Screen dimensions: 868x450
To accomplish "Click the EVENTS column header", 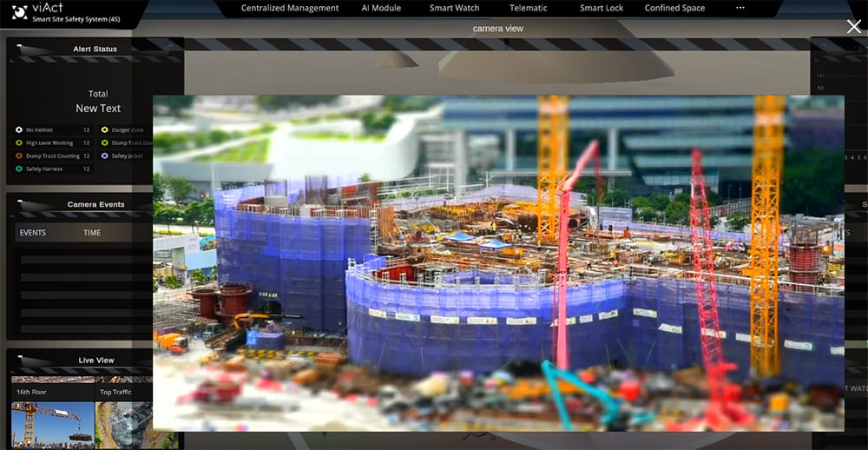I will [33, 233].
